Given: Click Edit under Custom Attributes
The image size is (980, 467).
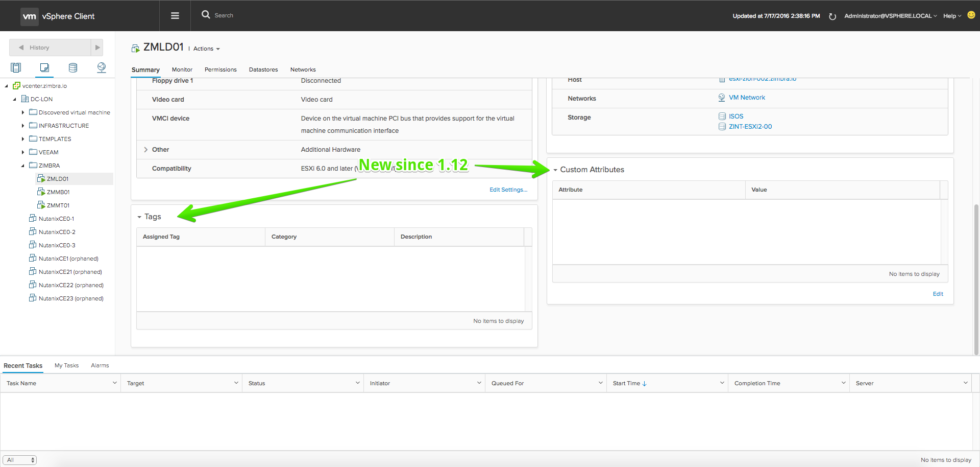Looking at the screenshot, I should click(938, 294).
